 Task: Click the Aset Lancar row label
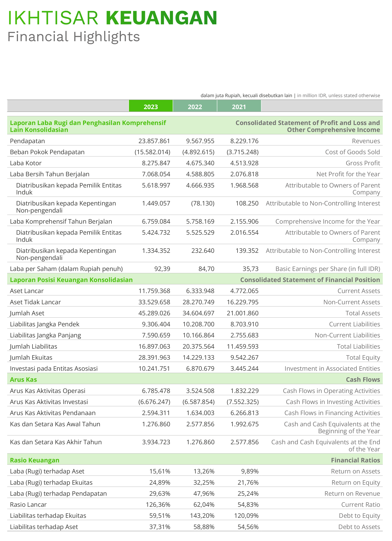[x=27, y=291]
